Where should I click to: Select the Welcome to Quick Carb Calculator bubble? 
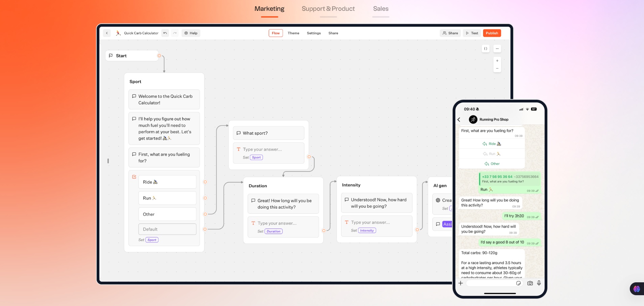[x=164, y=99]
